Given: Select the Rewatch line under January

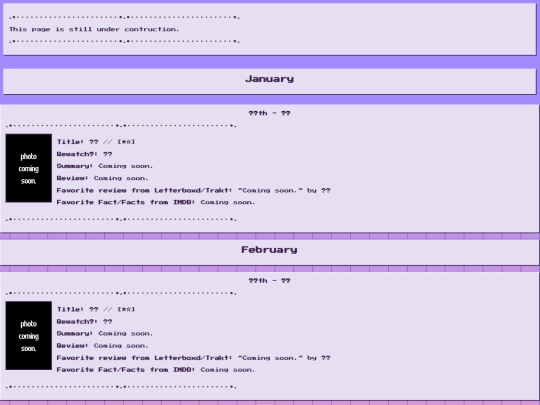Looking at the screenshot, I should pyautogui.click(x=84, y=154).
